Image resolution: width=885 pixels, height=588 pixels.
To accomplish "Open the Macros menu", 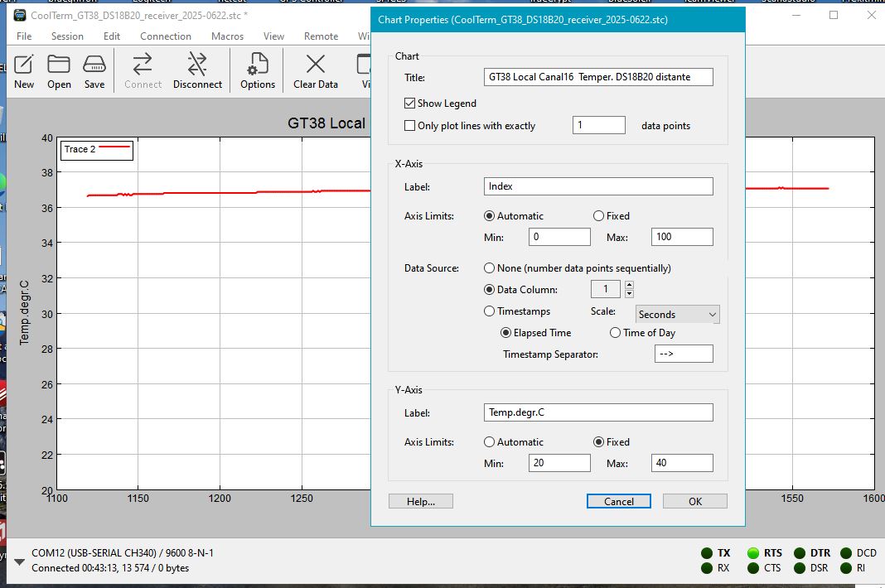I will [227, 36].
